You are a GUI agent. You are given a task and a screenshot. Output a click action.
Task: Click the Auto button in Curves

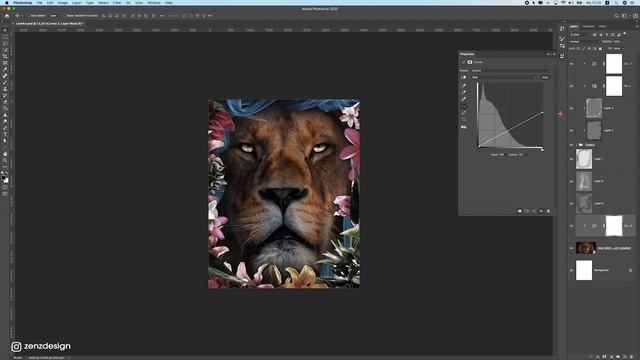point(545,77)
